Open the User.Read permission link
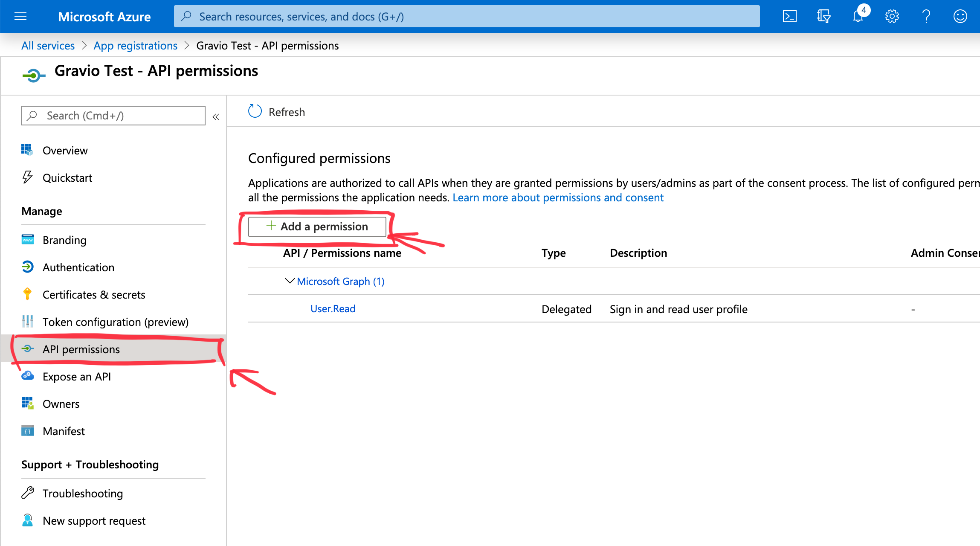The width and height of the screenshot is (980, 546). pos(333,308)
